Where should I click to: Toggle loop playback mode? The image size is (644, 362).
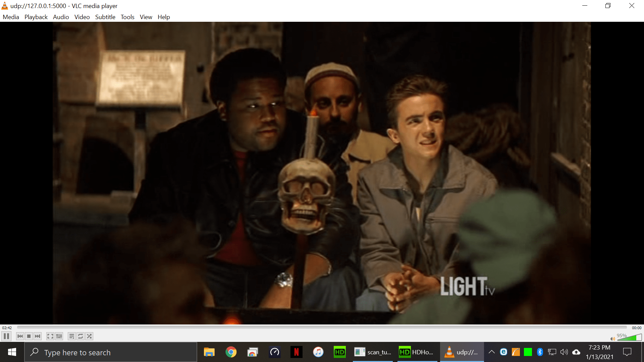[80, 336]
